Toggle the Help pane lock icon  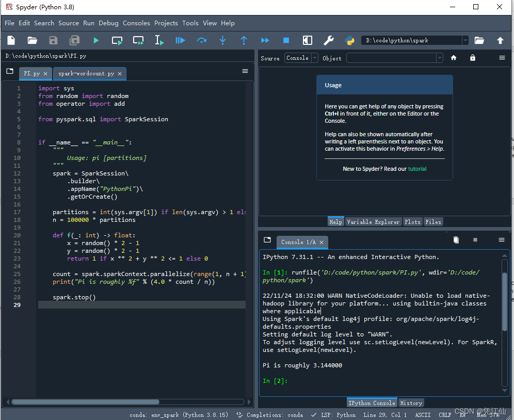coord(472,58)
